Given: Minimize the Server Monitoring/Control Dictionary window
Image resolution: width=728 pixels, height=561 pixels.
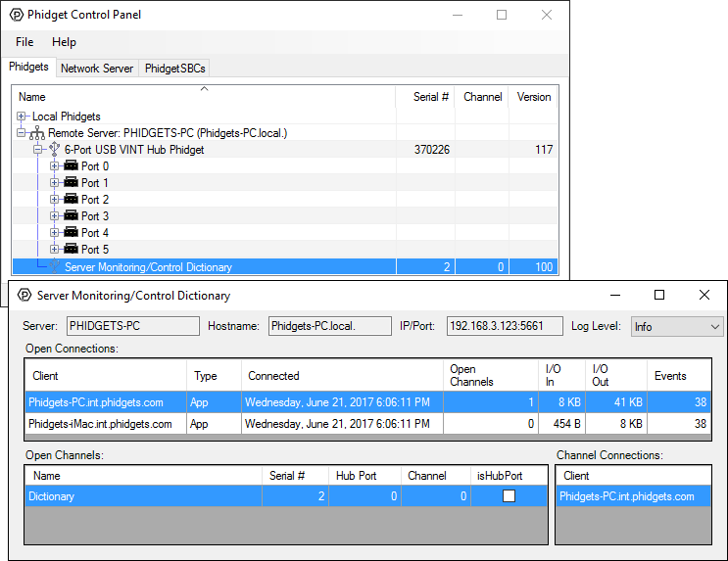Looking at the screenshot, I should click(615, 295).
